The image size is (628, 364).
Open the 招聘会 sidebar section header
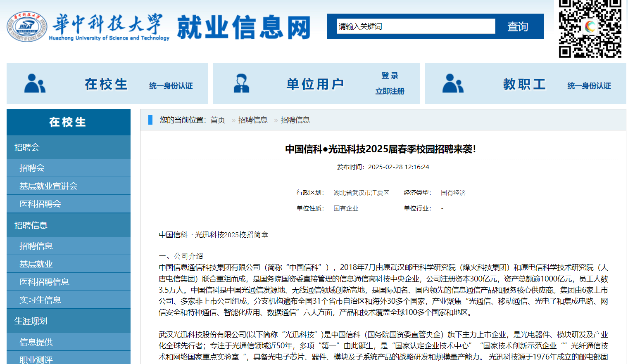pos(69,147)
